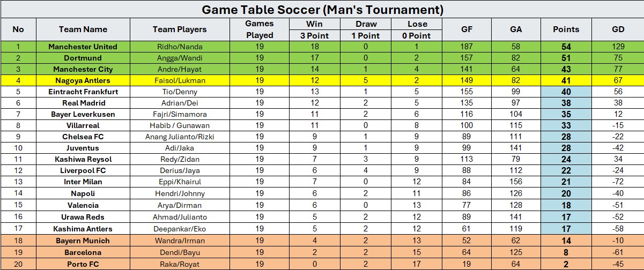Viewport: 644px width, 270px height.
Task: Click Barcelona's points value 8
Action: coord(566,252)
